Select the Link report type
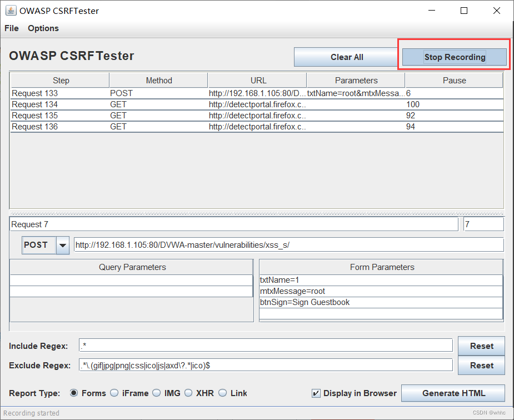The width and height of the screenshot is (514, 420). (x=223, y=393)
